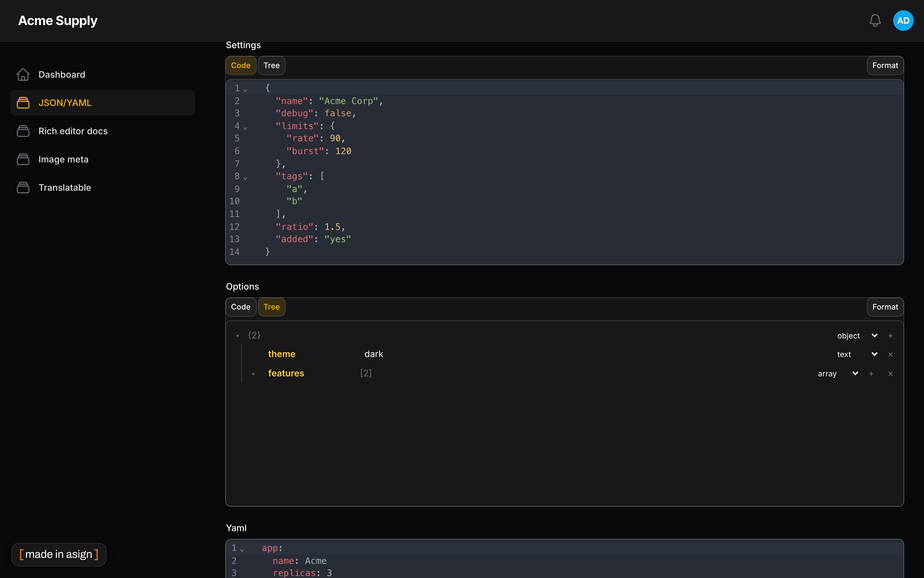This screenshot has height=578, width=924.
Task: Switch Options editor to Code tab
Action: pyautogui.click(x=241, y=307)
